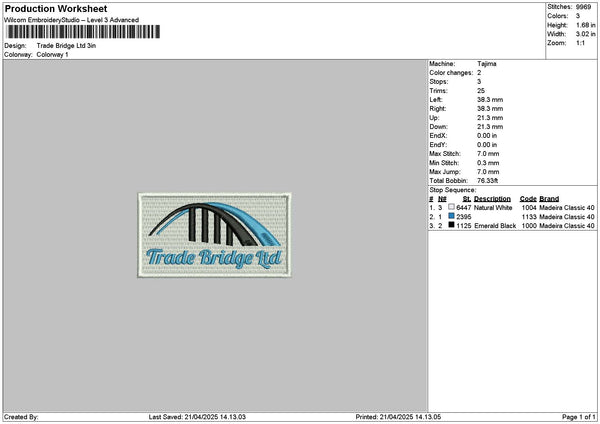The image size is (600, 424).
Task: Click the Height value 1.68 in
Action: (585, 25)
